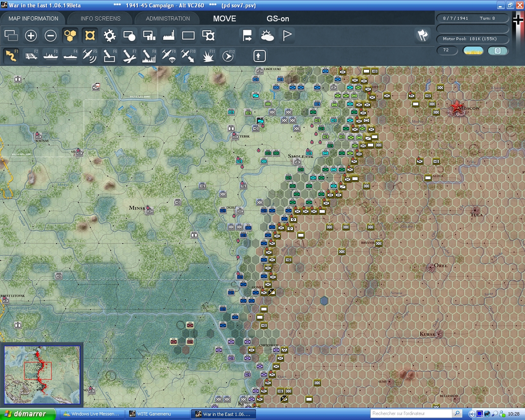
Task: Click the Smolensk city label on the map
Action: pyautogui.click(x=301, y=156)
